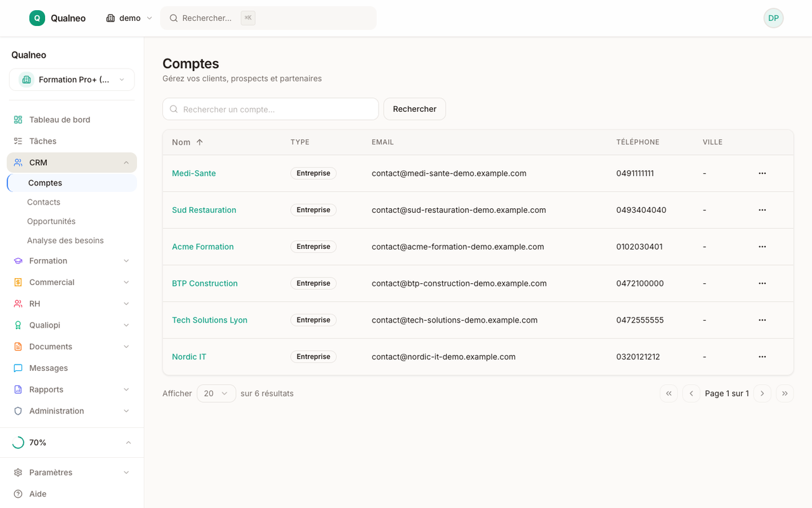Open Analyse des besoins submenu item

click(x=65, y=241)
